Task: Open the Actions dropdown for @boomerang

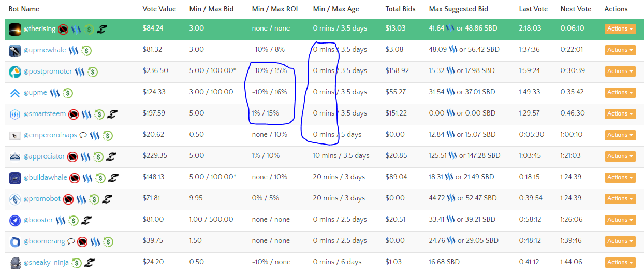Action: [620, 241]
